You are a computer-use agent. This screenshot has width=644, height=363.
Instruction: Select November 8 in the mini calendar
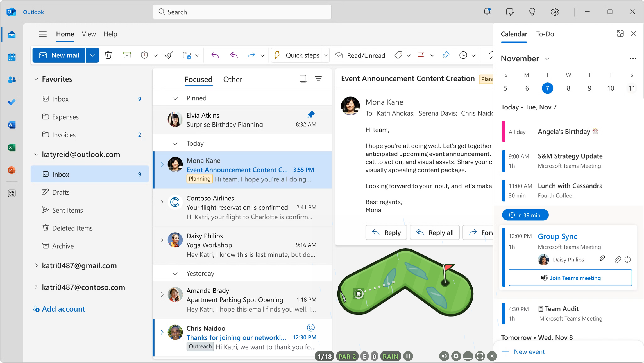coord(568,88)
